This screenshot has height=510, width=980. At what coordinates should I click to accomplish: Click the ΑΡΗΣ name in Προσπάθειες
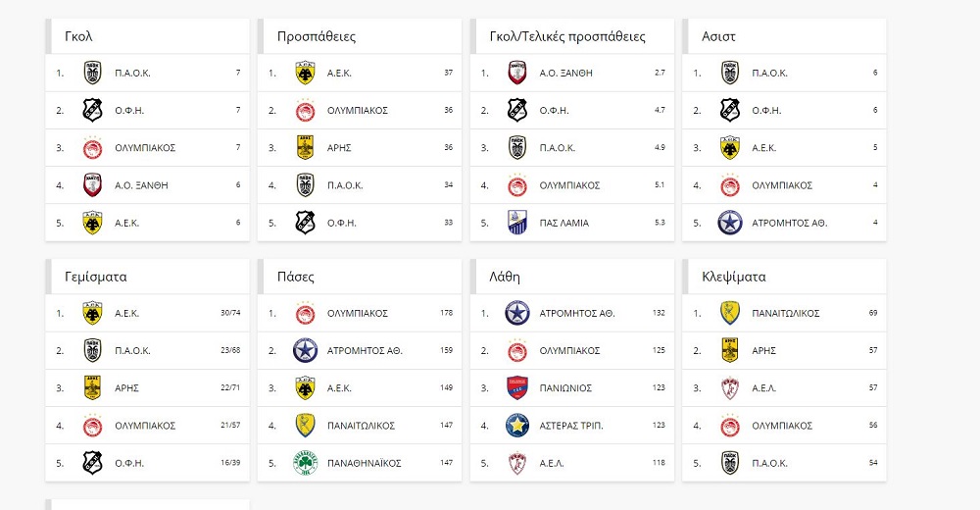(338, 148)
